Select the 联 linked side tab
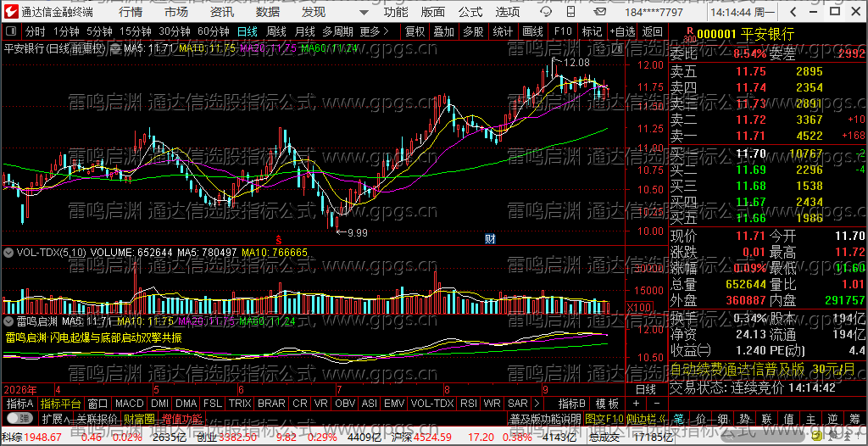This screenshot has height=446, width=868. tap(766, 418)
